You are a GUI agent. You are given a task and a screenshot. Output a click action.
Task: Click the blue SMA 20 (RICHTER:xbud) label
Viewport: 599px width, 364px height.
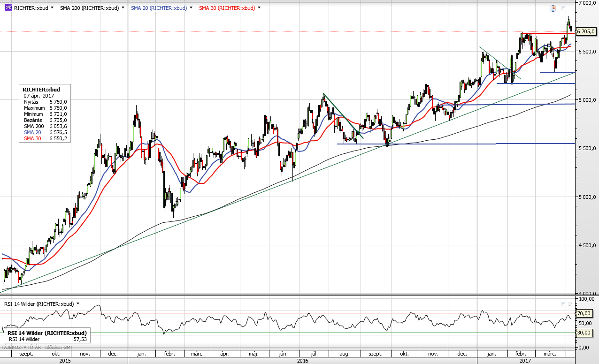159,8
